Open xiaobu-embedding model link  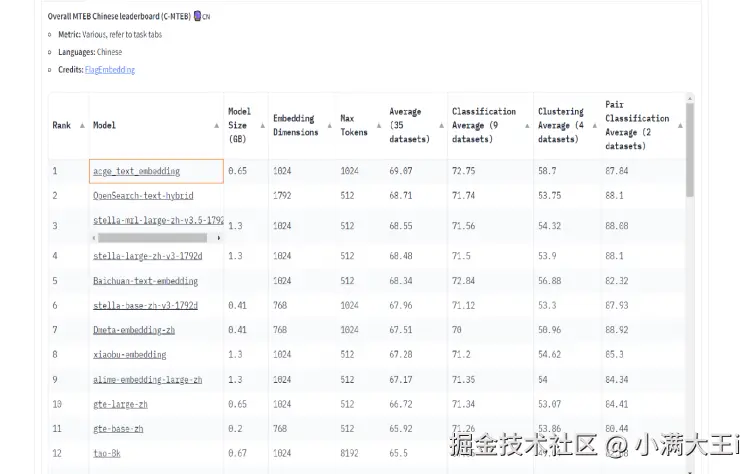(130, 354)
